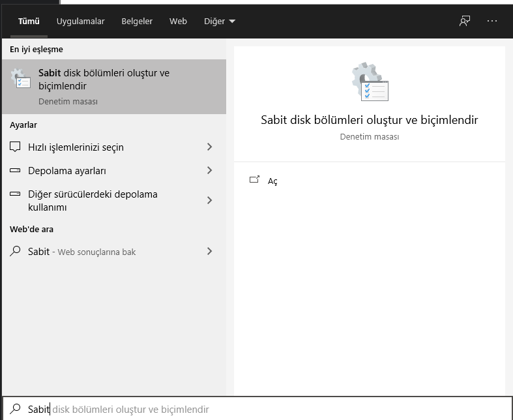
Task: Expand the Hızlı işlemlerinizi seçin chevron
Action: pos(210,147)
